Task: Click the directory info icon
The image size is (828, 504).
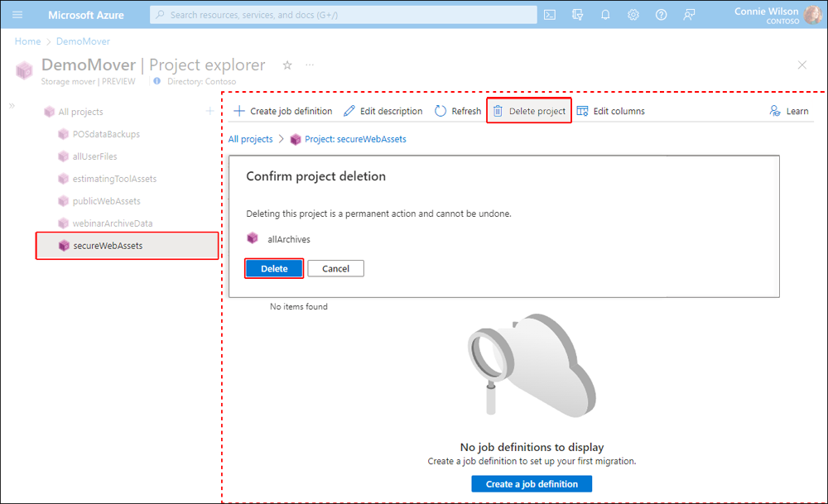Action: click(x=156, y=81)
